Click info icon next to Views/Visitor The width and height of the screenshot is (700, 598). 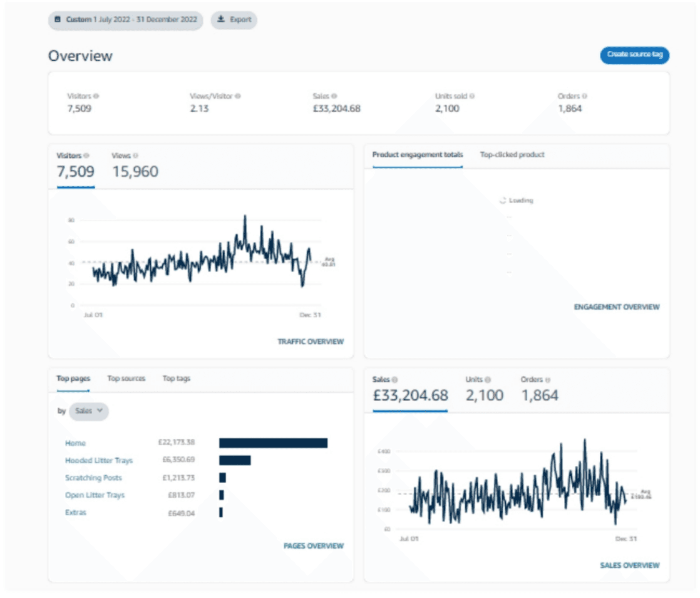[238, 96]
